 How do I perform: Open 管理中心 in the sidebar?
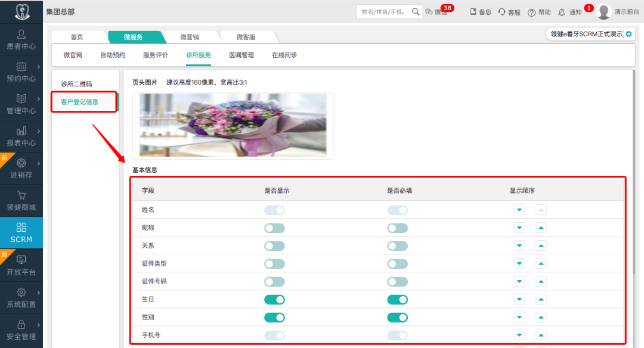21,104
